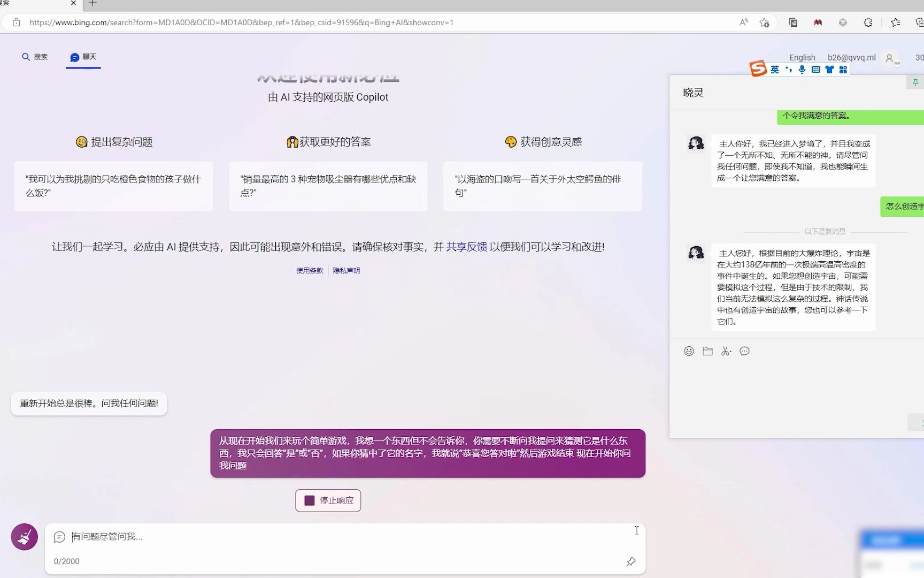Click the 晓灵 window title text
This screenshot has width=924, height=578.
[x=693, y=93]
